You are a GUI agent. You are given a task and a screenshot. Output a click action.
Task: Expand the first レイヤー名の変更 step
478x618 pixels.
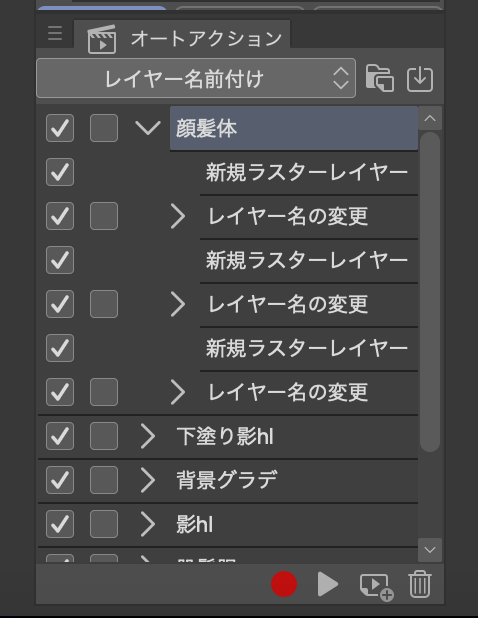click(x=178, y=216)
